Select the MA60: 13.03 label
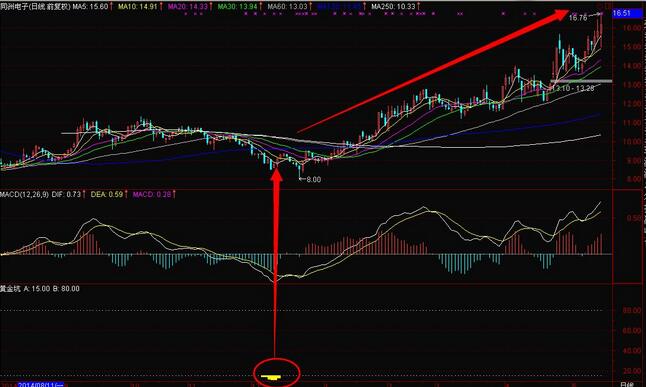 pyautogui.click(x=287, y=7)
